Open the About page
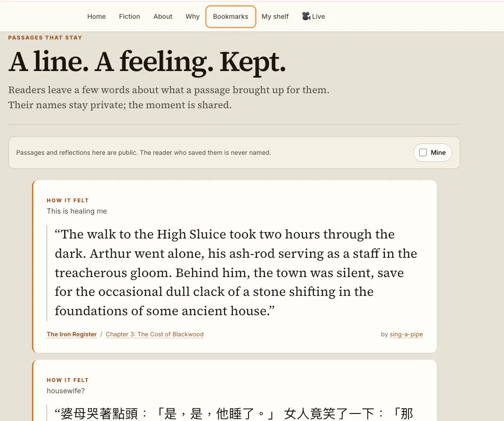This screenshot has height=421, width=504. pos(163,16)
